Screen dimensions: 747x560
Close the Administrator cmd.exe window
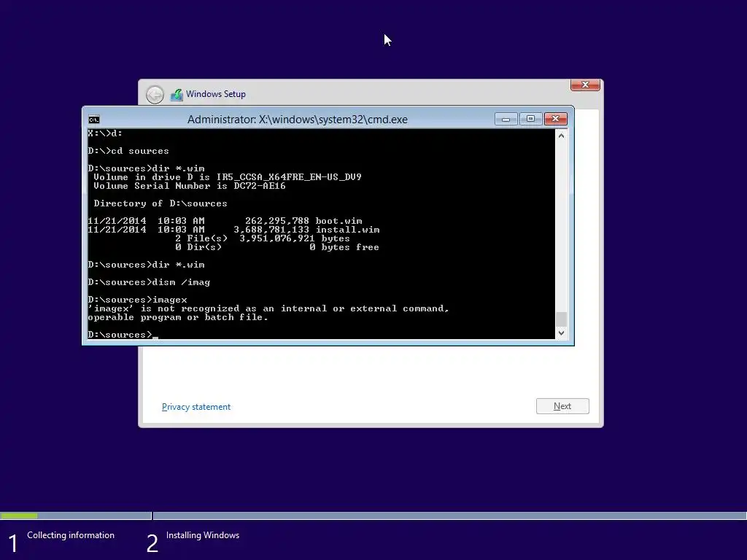point(555,119)
